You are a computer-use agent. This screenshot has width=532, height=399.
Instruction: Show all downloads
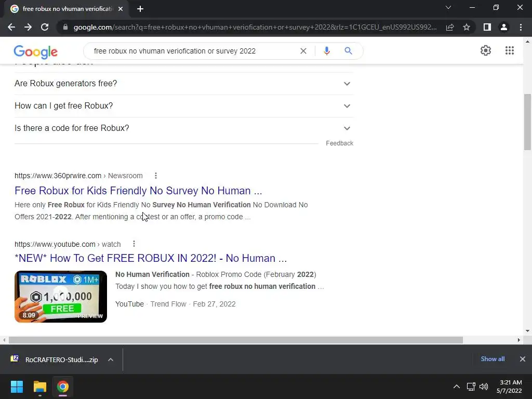493,359
